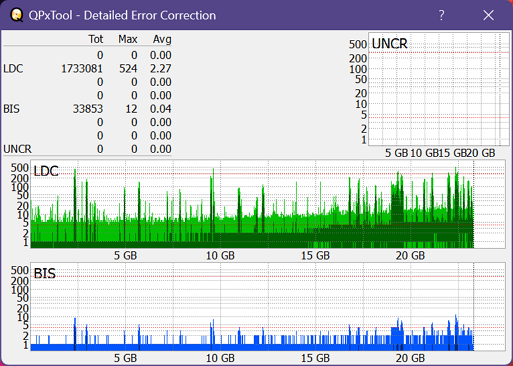Click the LDC max value 524
The height and width of the screenshot is (366, 513).
tap(128, 69)
